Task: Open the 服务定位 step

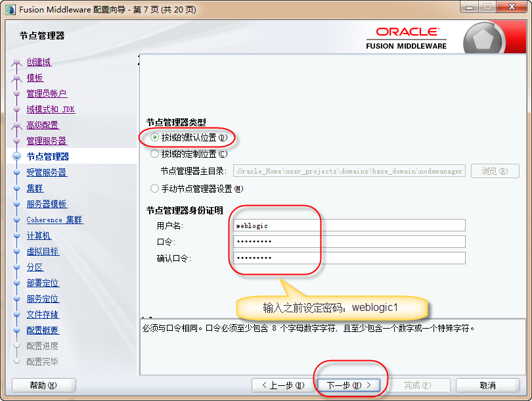Action: (x=43, y=299)
